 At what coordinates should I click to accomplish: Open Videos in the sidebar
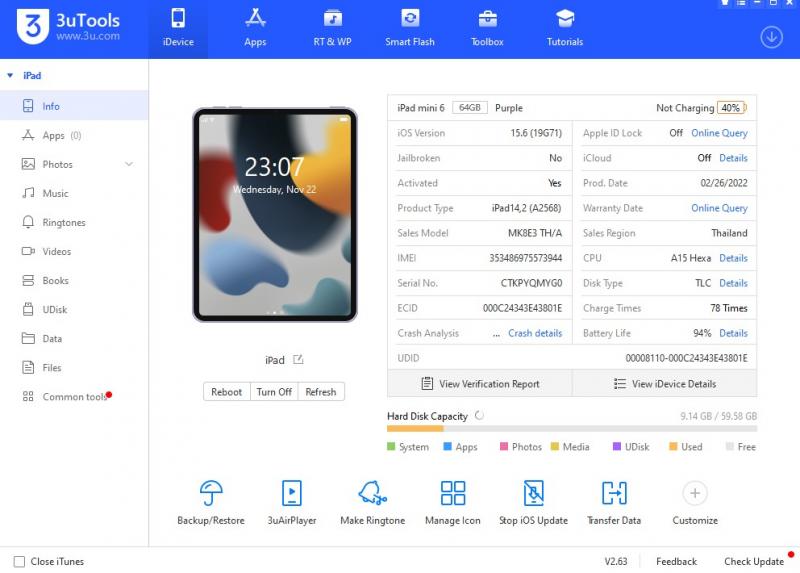(74, 252)
